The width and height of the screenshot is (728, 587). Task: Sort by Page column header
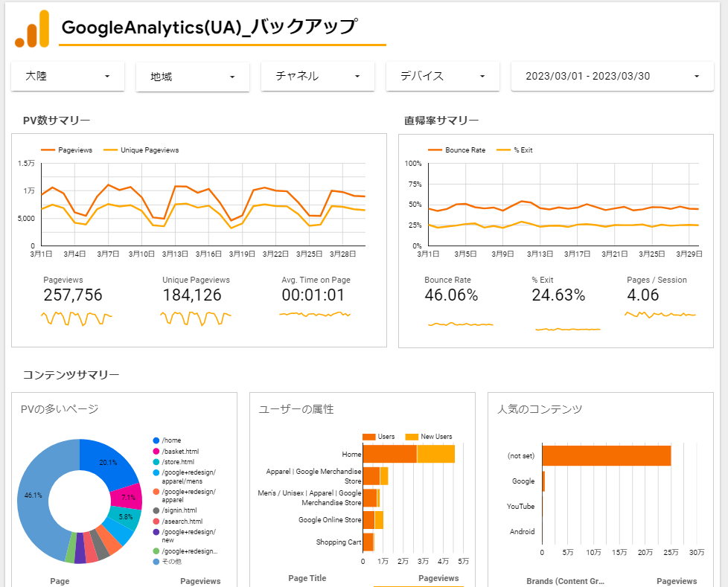coord(60,581)
